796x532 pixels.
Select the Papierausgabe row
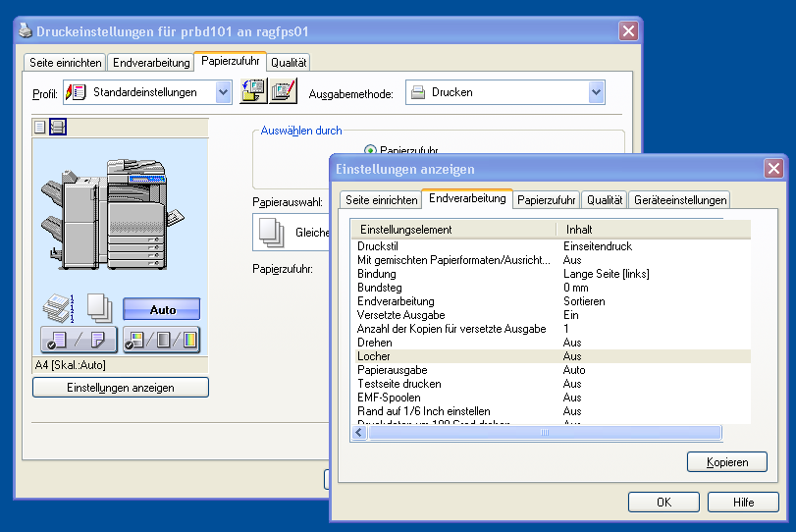pos(551,370)
